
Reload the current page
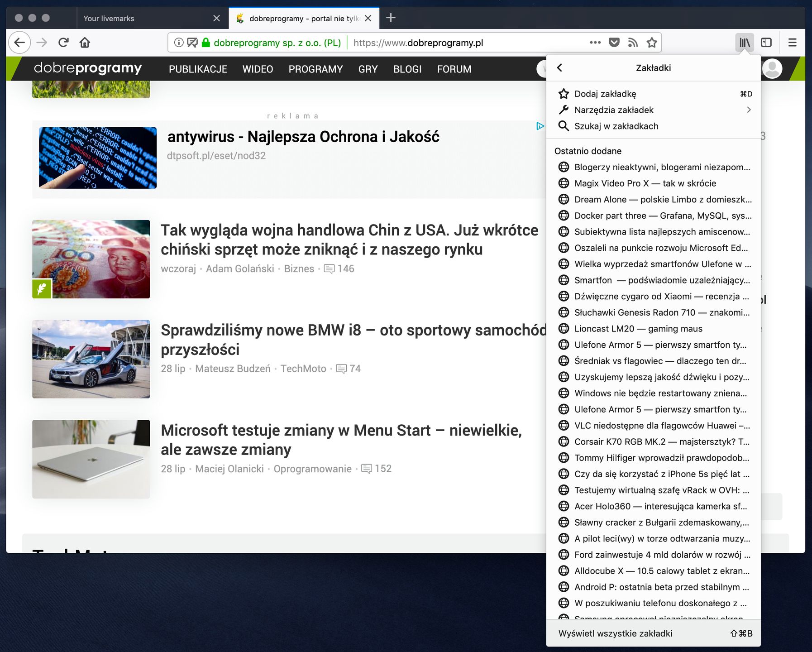pyautogui.click(x=63, y=43)
